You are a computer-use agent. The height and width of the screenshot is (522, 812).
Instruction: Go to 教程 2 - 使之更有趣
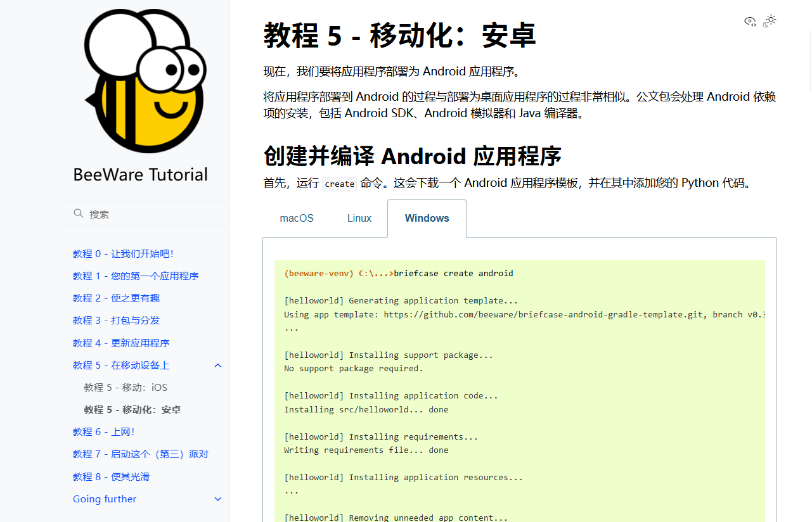pos(117,298)
